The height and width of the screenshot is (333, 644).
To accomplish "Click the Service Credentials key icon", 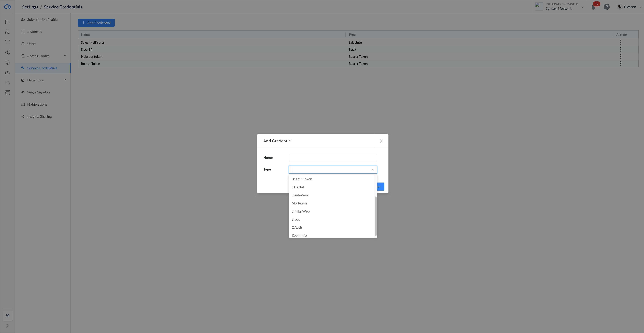I will 23,68.
